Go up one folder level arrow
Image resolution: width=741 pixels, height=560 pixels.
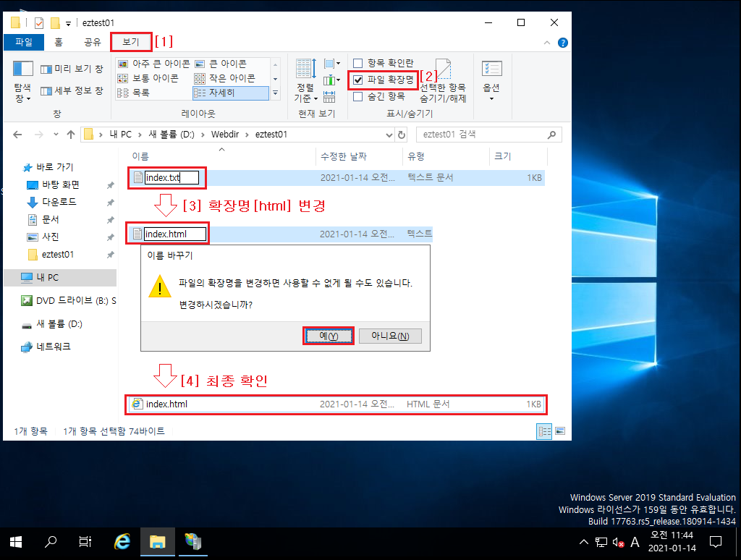coord(71,135)
